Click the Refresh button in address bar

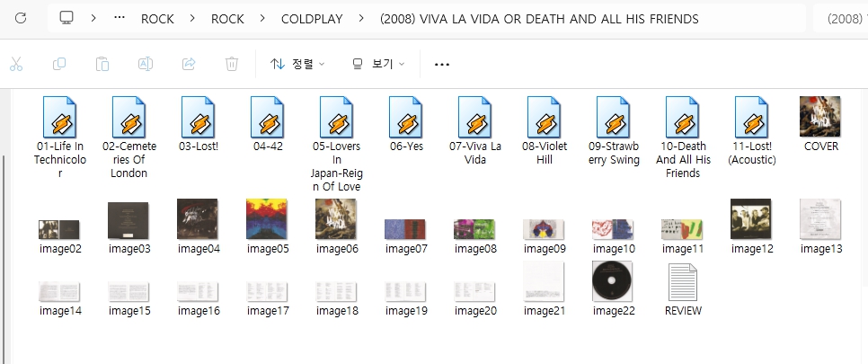pyautogui.click(x=21, y=18)
